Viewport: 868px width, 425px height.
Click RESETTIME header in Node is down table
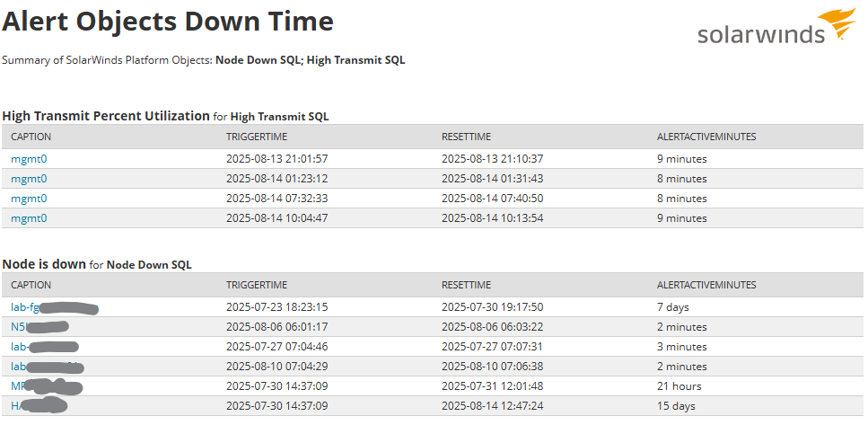click(466, 286)
